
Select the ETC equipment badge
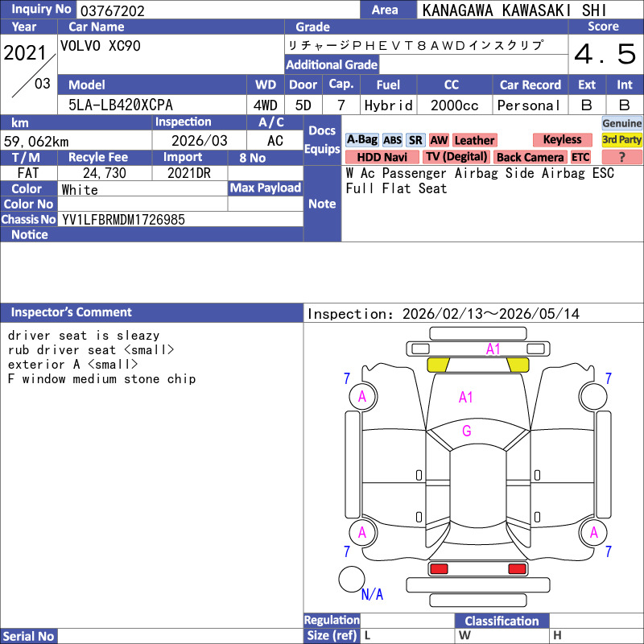pos(580,158)
